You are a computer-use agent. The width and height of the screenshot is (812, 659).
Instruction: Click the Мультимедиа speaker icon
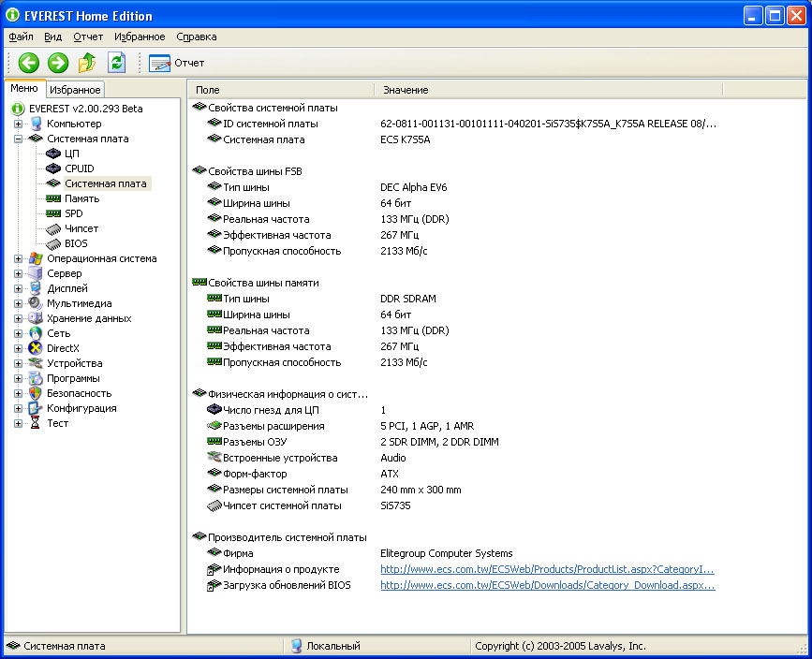[x=36, y=303]
